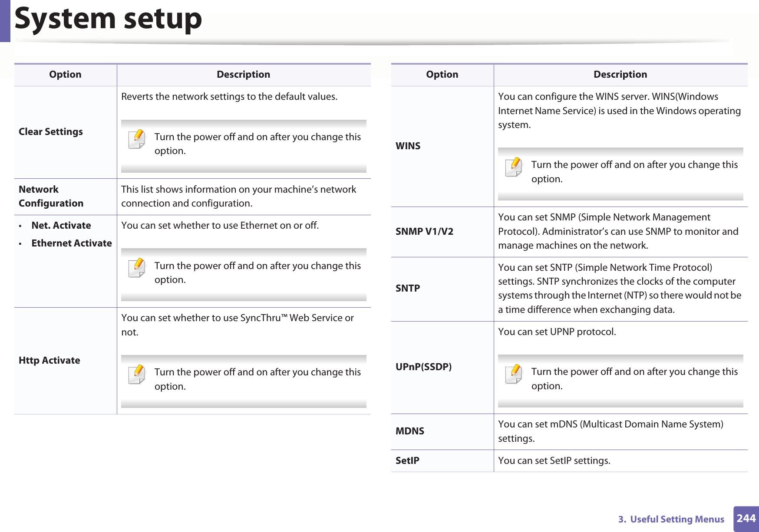Select the Http Activate option label
The image size is (759, 532).
[x=49, y=360]
